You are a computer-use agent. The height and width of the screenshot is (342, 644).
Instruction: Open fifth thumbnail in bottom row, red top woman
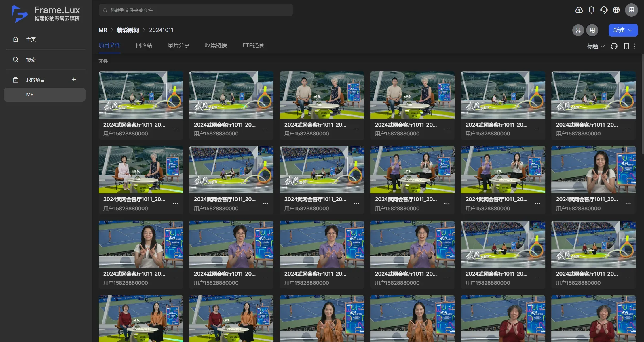503,318
